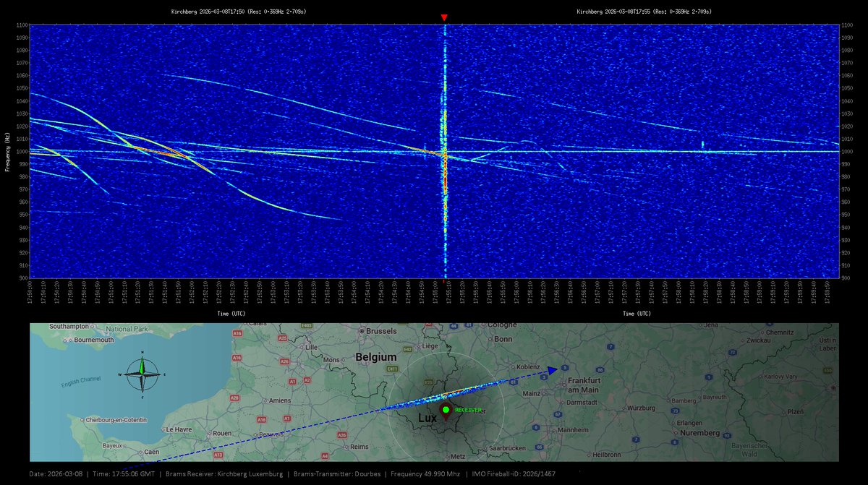
Task: Click the Lille city label
Action: [312, 347]
